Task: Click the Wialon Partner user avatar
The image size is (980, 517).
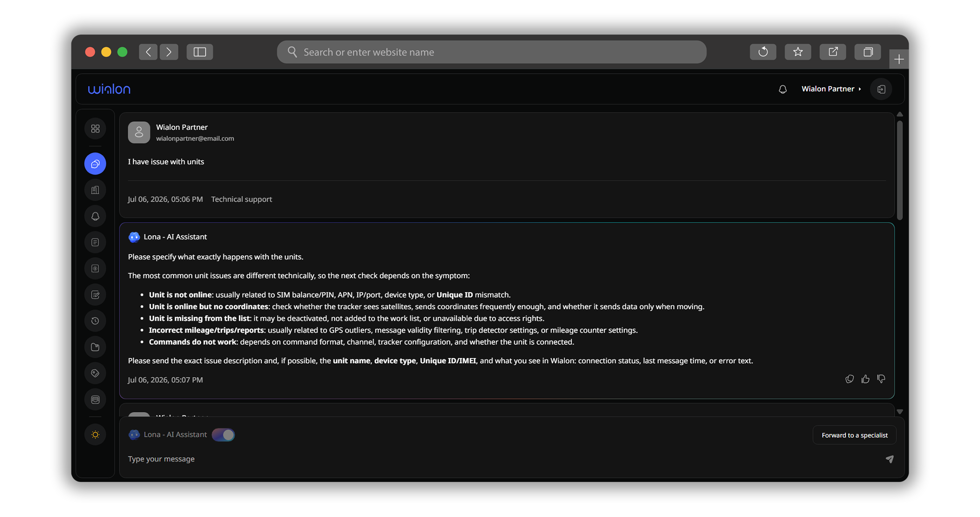Action: tap(139, 133)
